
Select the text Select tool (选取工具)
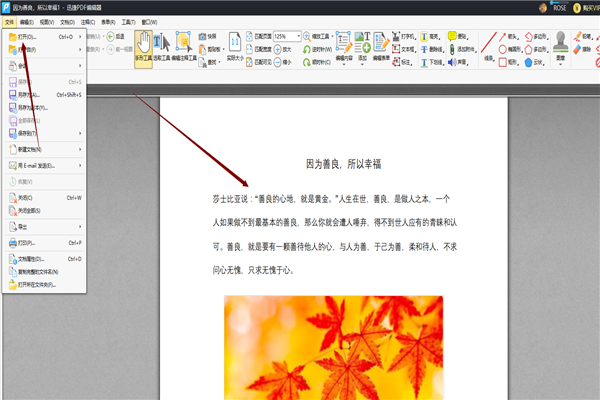tap(162, 47)
